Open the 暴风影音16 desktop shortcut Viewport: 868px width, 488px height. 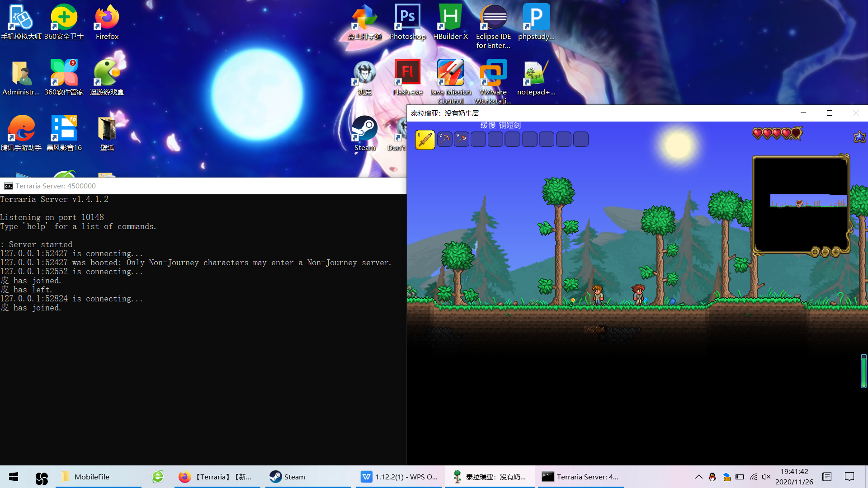pos(64,133)
